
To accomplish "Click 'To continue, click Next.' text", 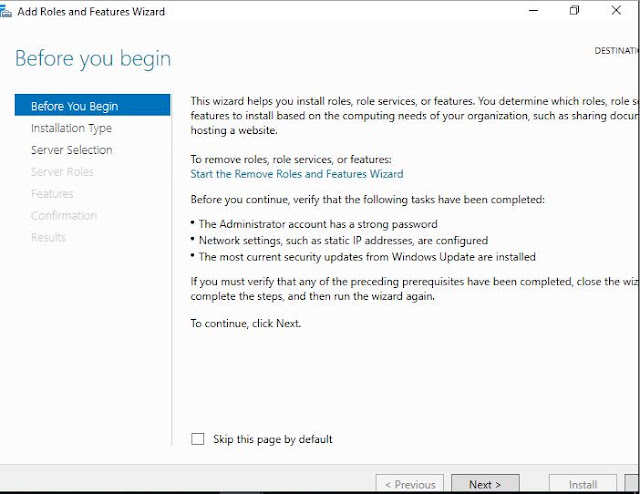I will click(246, 323).
